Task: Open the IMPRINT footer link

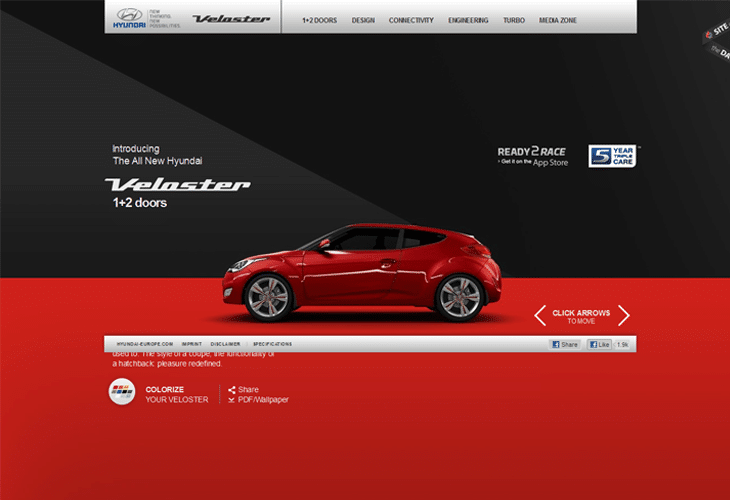Action: 192,344
